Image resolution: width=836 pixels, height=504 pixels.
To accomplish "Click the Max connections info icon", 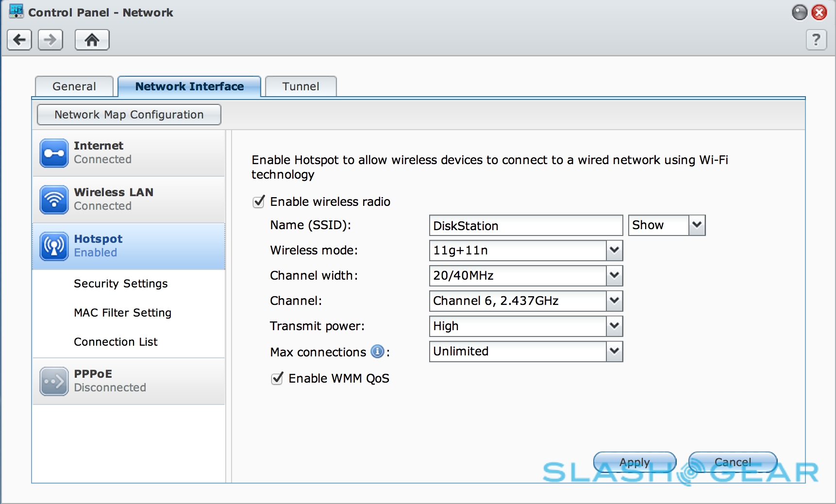I will (x=377, y=352).
